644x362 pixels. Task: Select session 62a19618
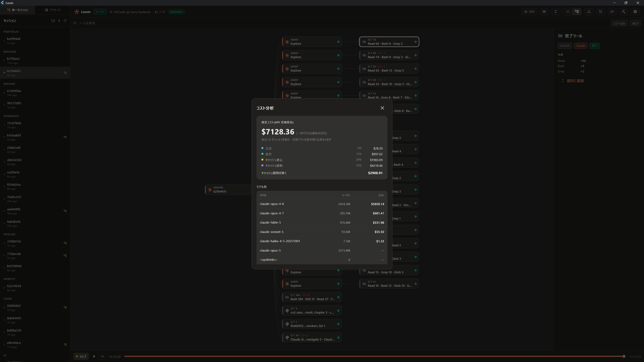pyautogui.click(x=35, y=288)
